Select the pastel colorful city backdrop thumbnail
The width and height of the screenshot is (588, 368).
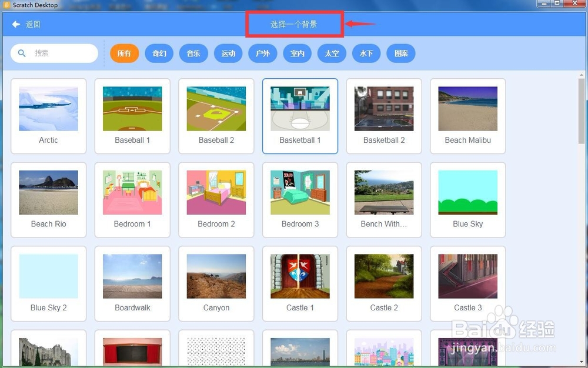[x=384, y=352]
